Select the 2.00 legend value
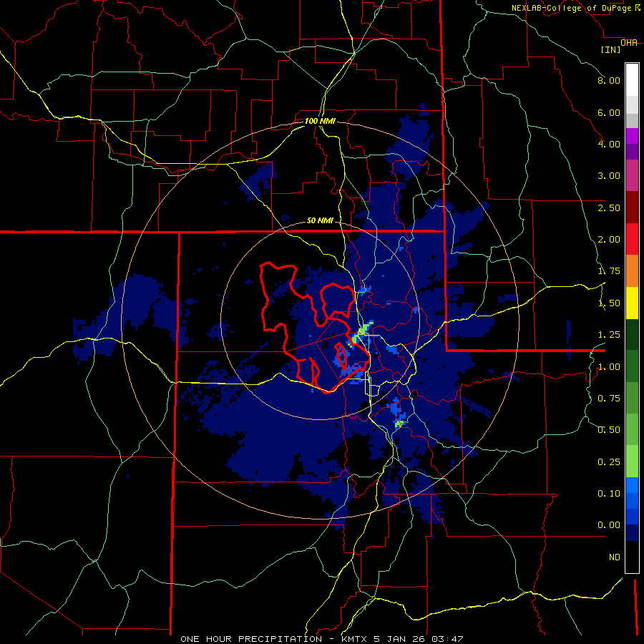This screenshot has width=644, height=644. (609, 240)
